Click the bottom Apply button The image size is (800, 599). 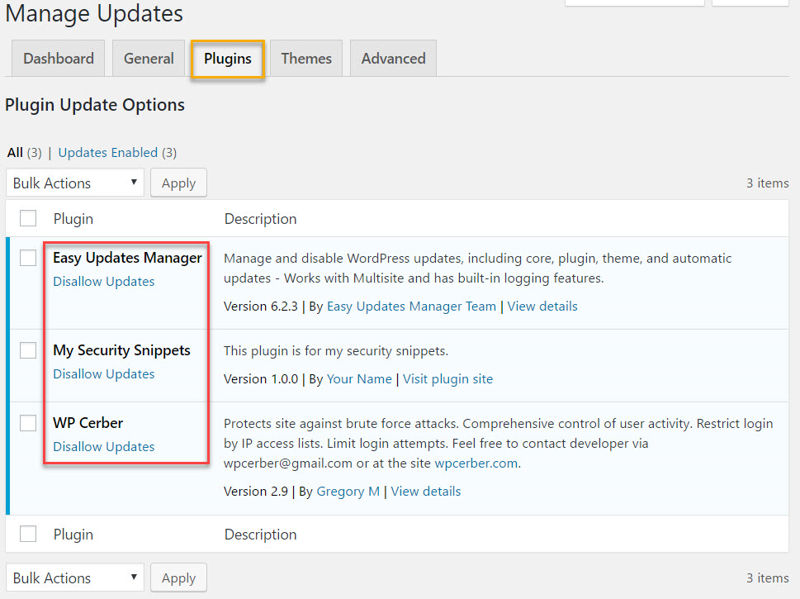[179, 578]
